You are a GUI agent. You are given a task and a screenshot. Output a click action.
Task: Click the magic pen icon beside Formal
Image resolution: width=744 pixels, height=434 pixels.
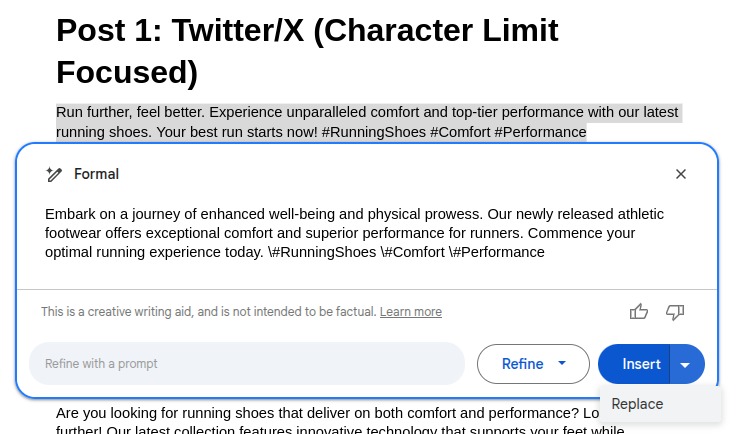pyautogui.click(x=54, y=174)
